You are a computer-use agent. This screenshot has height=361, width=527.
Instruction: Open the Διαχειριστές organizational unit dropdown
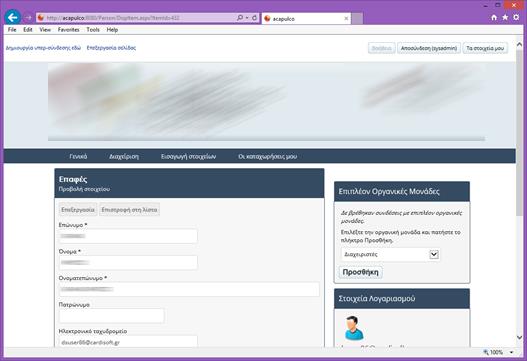(x=390, y=254)
